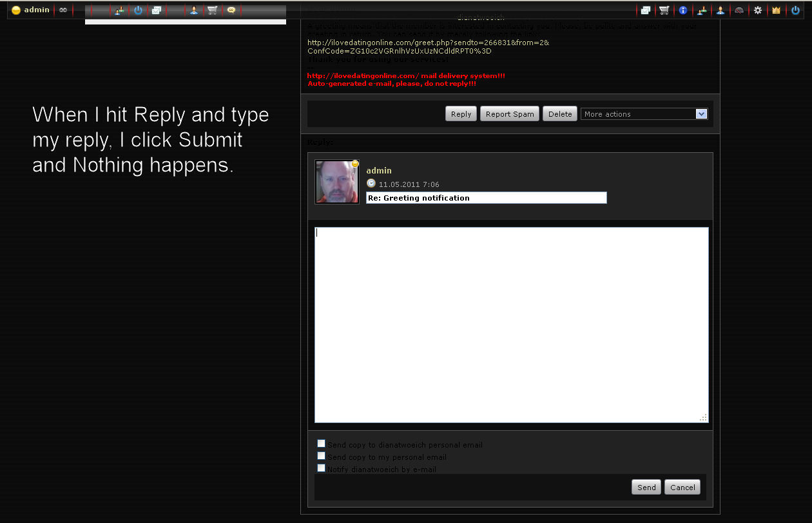Click the power icon at far right
Screen dimensions: 812x523
pyautogui.click(x=795, y=10)
